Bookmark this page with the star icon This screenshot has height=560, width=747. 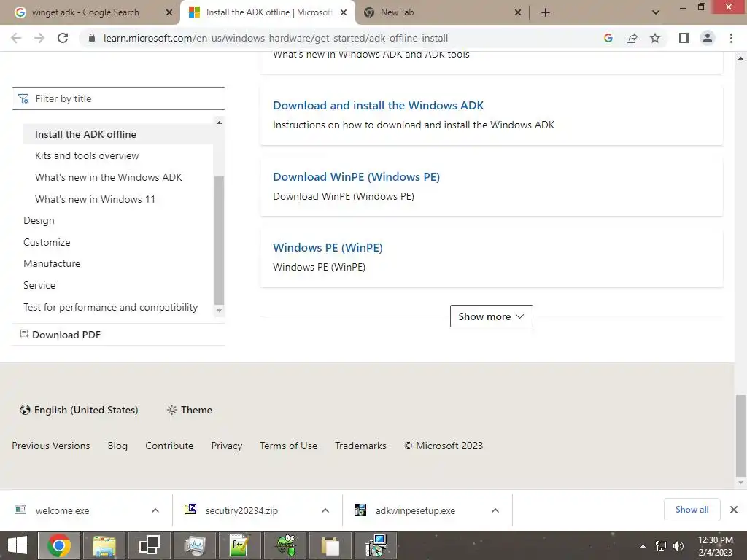(x=655, y=38)
